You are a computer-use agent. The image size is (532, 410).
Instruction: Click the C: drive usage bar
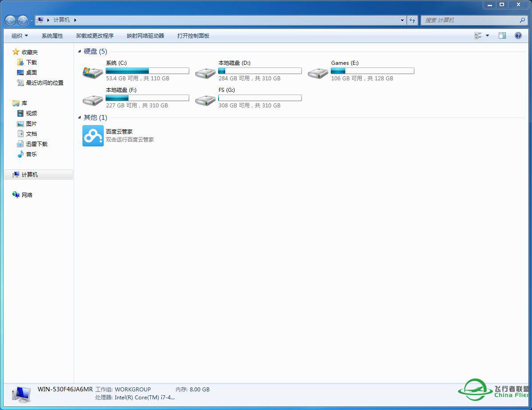click(147, 71)
